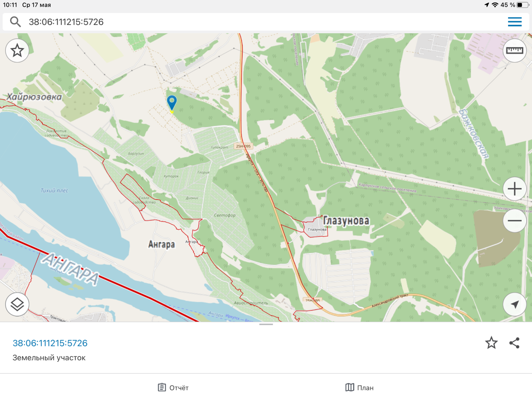Tap the Глазунова village label
532x399 pixels.
[346, 221]
